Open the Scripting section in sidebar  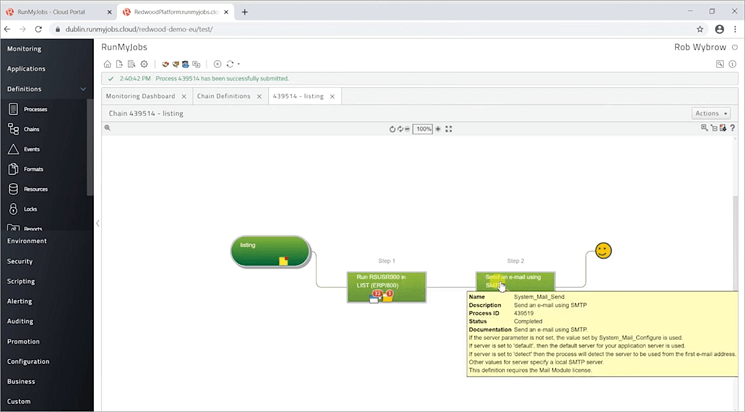(x=20, y=281)
